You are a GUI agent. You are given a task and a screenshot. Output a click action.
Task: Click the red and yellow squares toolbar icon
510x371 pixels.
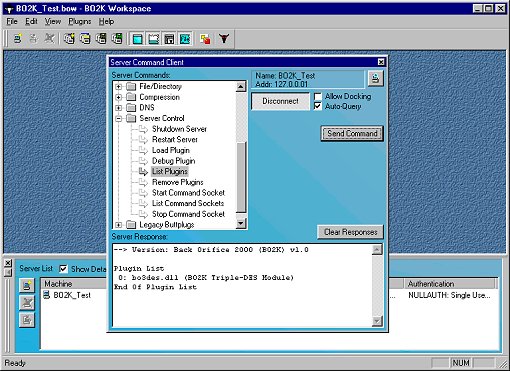pyautogui.click(x=205, y=39)
